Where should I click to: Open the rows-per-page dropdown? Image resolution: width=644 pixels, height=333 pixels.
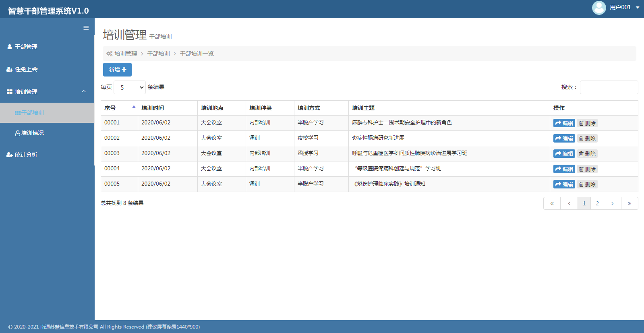point(130,87)
